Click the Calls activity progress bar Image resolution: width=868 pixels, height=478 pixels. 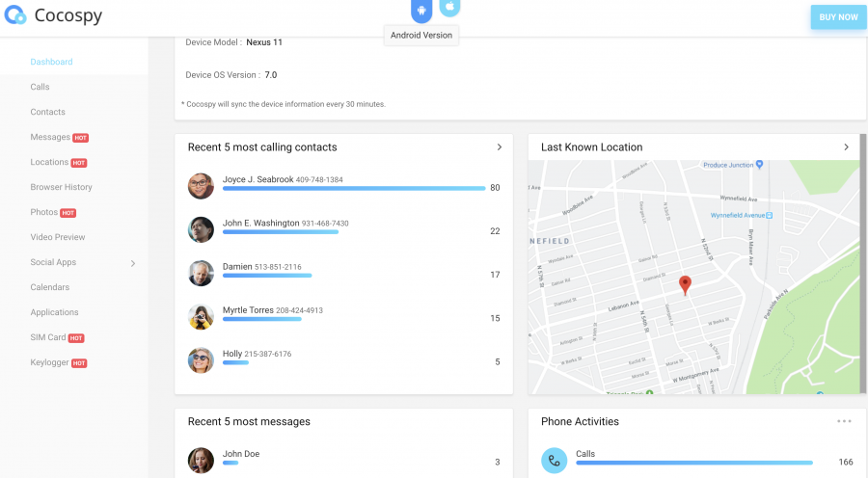tap(694, 463)
